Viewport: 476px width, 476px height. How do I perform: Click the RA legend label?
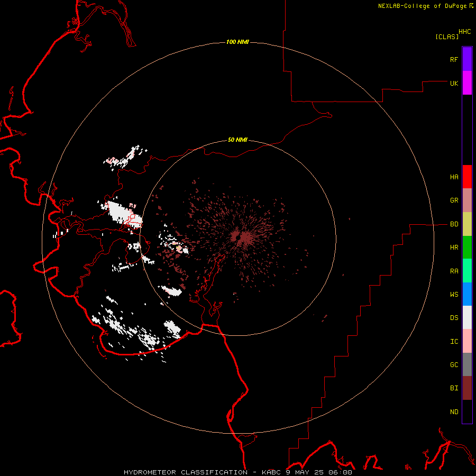coord(454,271)
